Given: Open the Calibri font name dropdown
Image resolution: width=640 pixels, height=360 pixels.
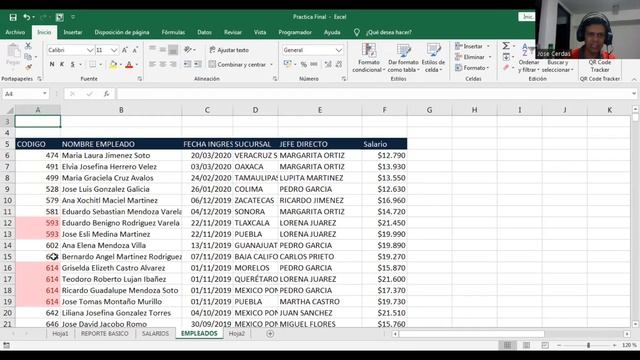Looking at the screenshot, I should click(90, 50).
